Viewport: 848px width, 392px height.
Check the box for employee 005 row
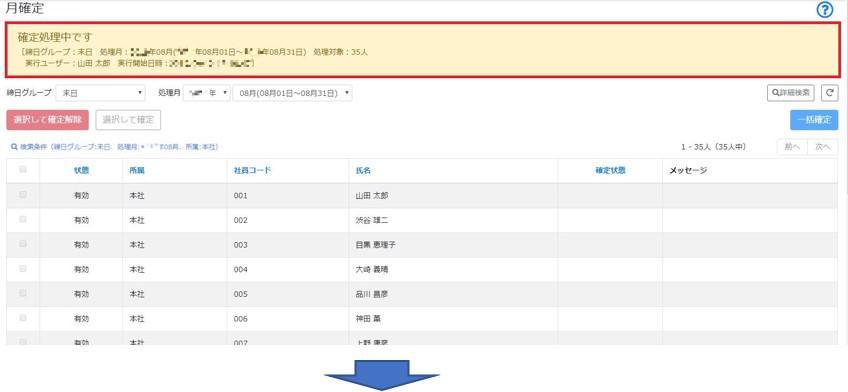point(23,293)
